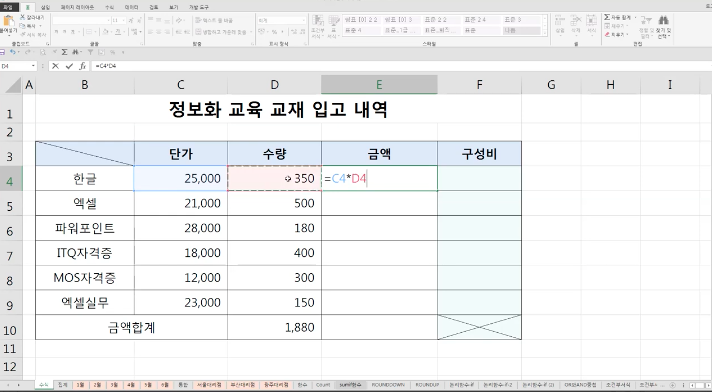Open the font name dropdown
Viewport: 712px width, 392px height.
click(109, 20)
